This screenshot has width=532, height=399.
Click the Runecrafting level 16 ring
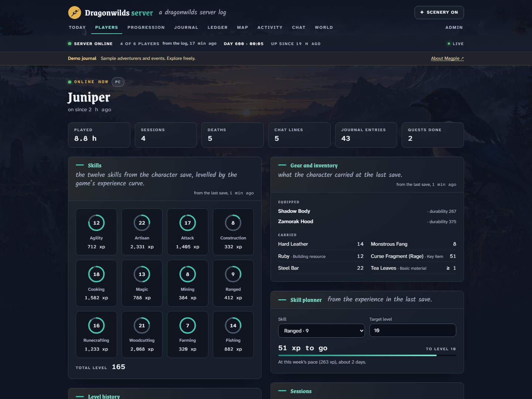pos(96,325)
